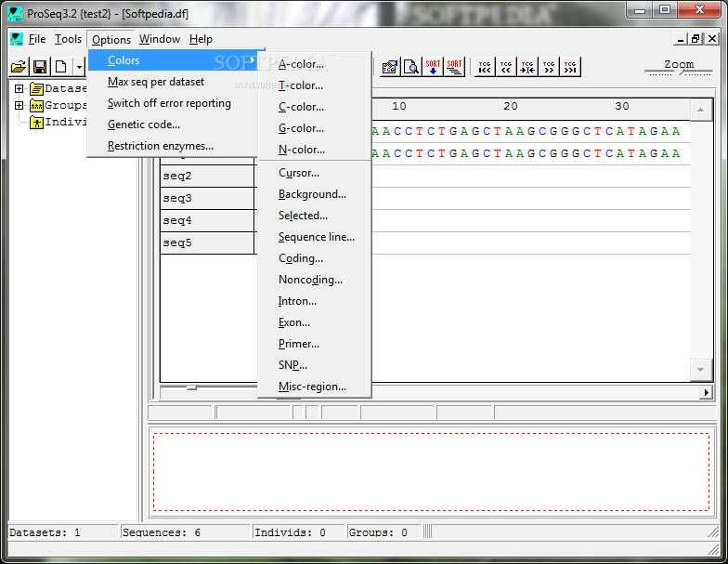Minimize the inner document window
Viewport: 728px width, 564px height.
[x=681, y=39]
